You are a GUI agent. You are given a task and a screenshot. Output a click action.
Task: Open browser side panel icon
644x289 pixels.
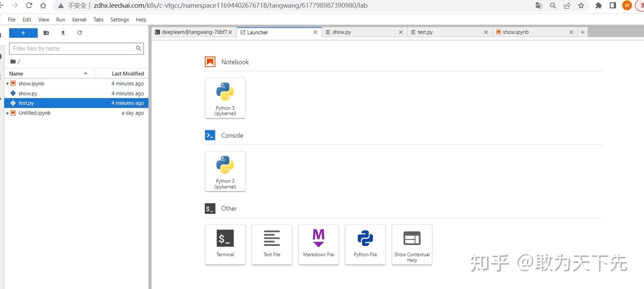tap(613, 5)
